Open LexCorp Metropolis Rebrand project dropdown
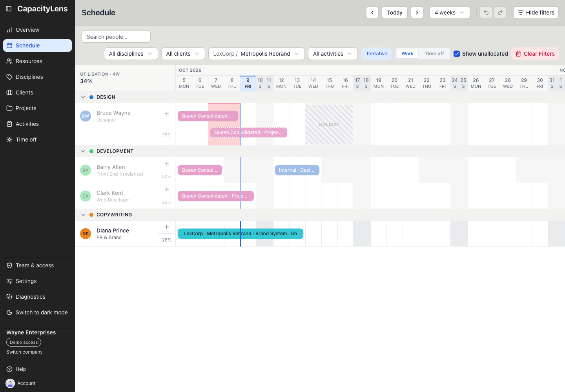The height and width of the screenshot is (392, 565). click(x=257, y=54)
